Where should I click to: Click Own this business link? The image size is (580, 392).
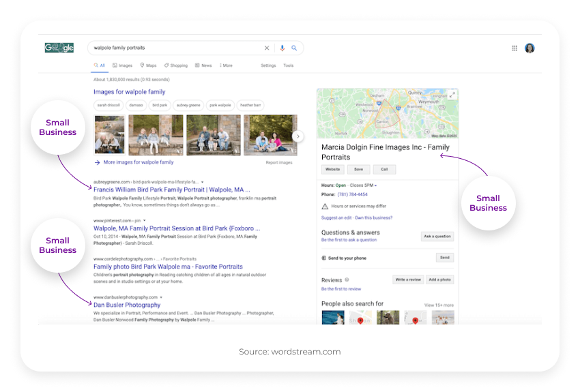coord(374,217)
